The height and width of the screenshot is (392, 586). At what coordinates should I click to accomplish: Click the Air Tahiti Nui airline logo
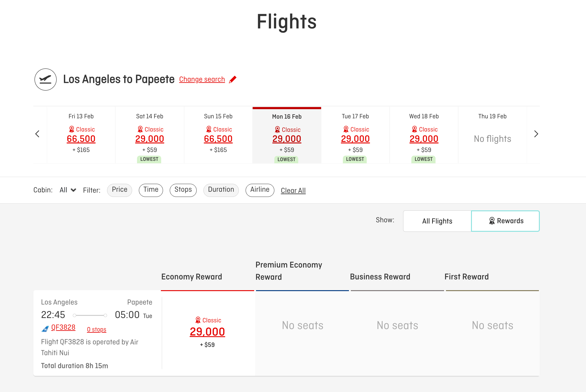click(x=45, y=329)
